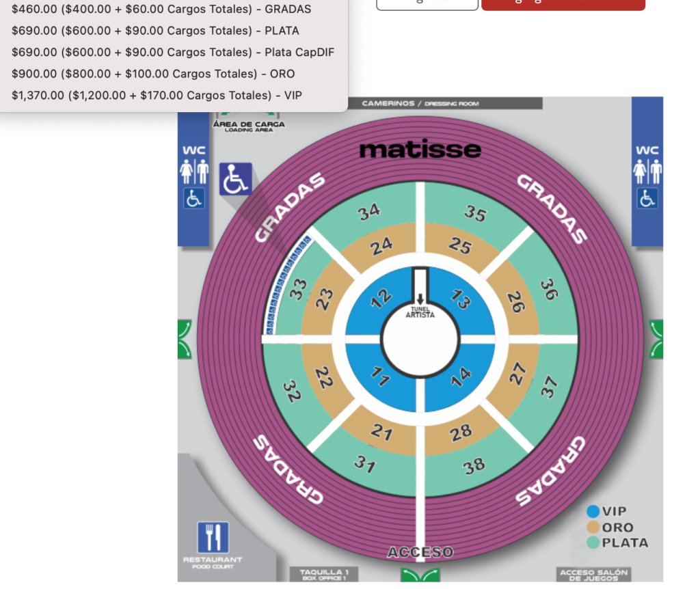The height and width of the screenshot is (589, 700).
Task: Pick ORO section 26 on seat map
Action: [516, 302]
